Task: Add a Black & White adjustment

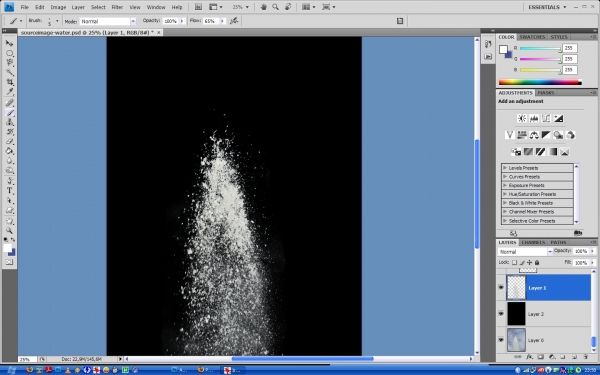Action: 546,135
